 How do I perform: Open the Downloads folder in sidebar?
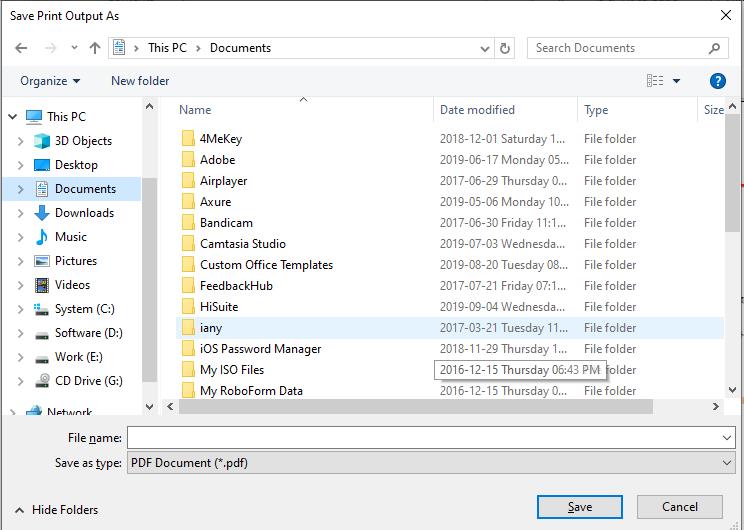click(84, 213)
